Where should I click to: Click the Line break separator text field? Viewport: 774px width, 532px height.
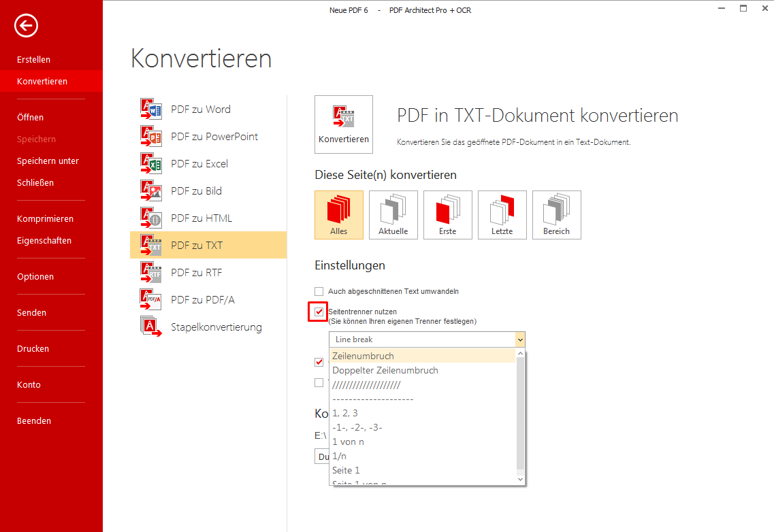point(423,339)
